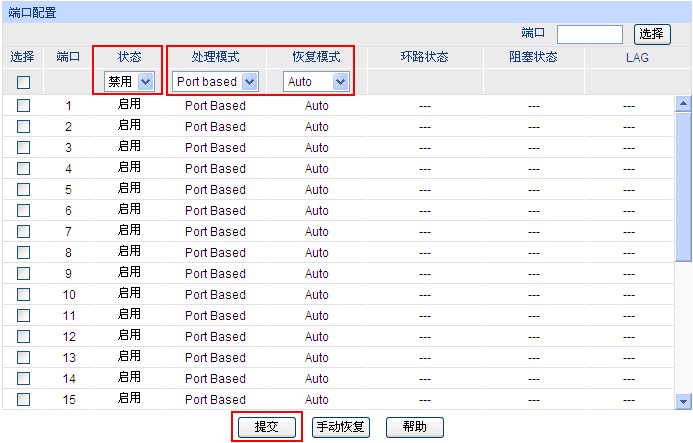Image resolution: width=693 pixels, height=443 pixels.
Task: Tick port 8 checkbox
Action: [23, 252]
